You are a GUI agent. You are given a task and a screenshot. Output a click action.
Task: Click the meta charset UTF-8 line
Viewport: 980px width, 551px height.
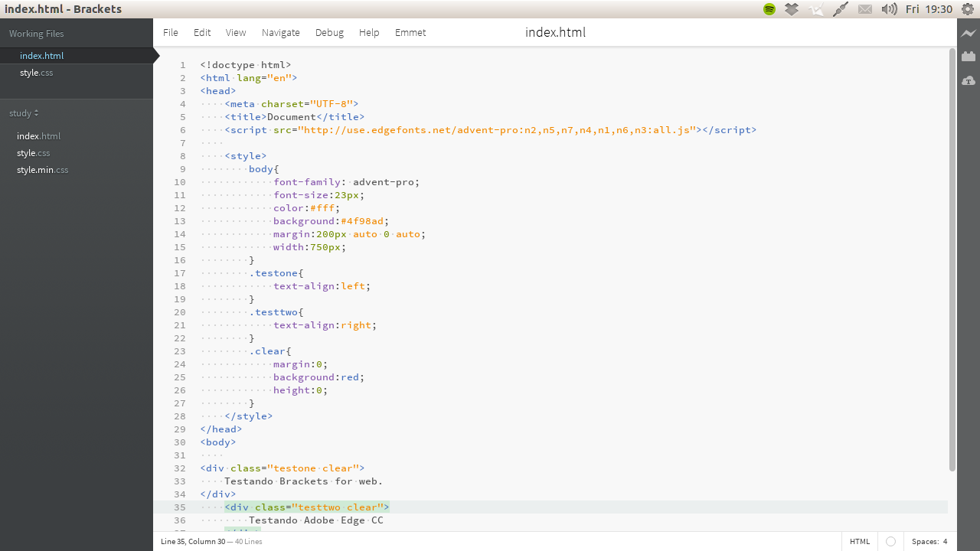pyautogui.click(x=292, y=104)
